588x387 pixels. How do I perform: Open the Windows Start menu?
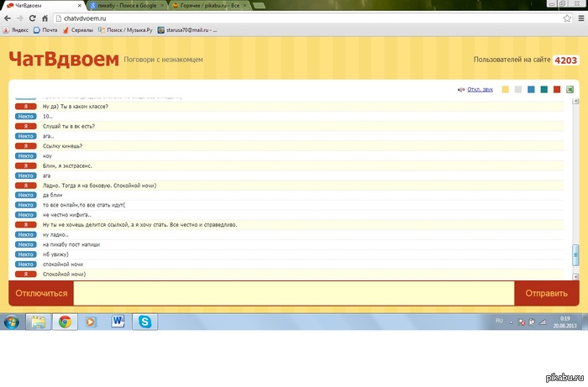coord(12,322)
